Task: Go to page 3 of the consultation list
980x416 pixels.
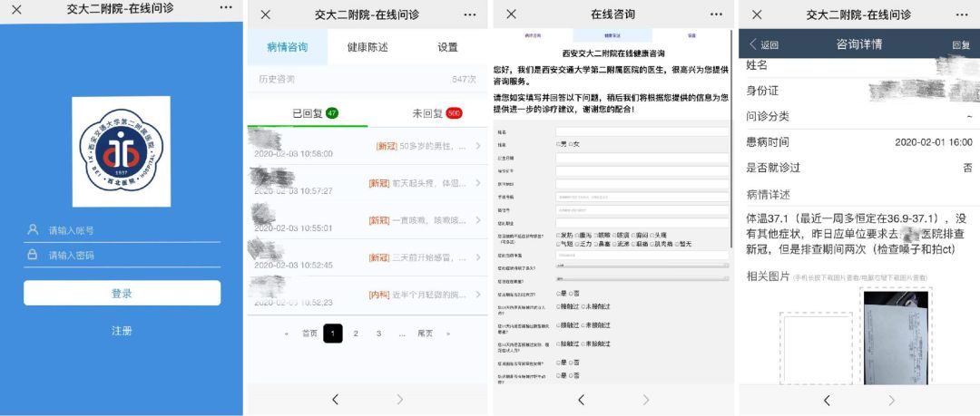Action: pyautogui.click(x=378, y=334)
